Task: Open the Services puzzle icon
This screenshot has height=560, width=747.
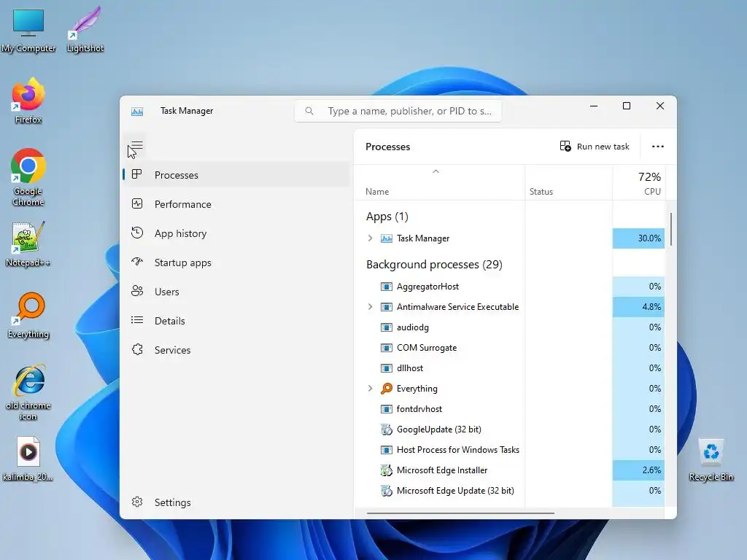Action: 137,349
